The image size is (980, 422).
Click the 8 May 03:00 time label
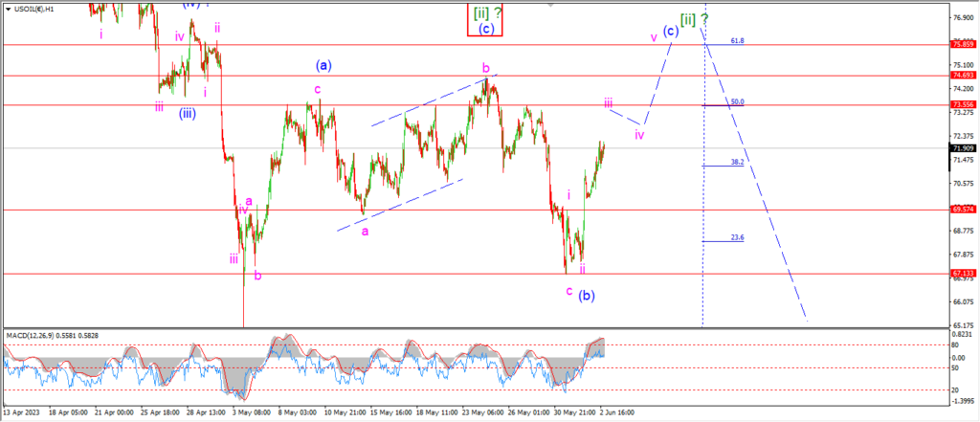[297, 412]
